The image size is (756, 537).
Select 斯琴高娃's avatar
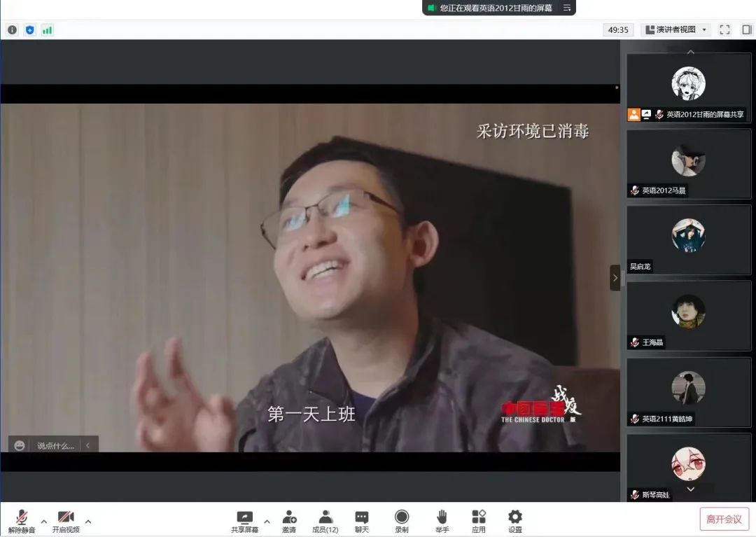689,464
